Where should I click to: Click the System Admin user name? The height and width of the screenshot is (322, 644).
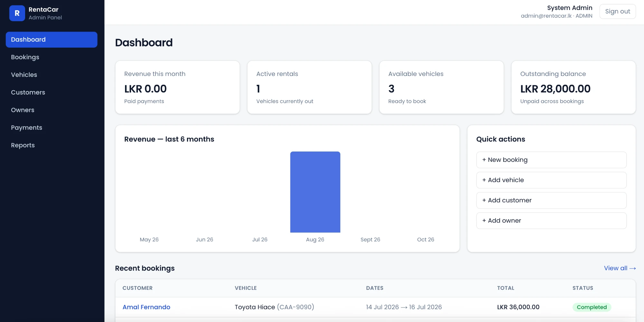(570, 8)
